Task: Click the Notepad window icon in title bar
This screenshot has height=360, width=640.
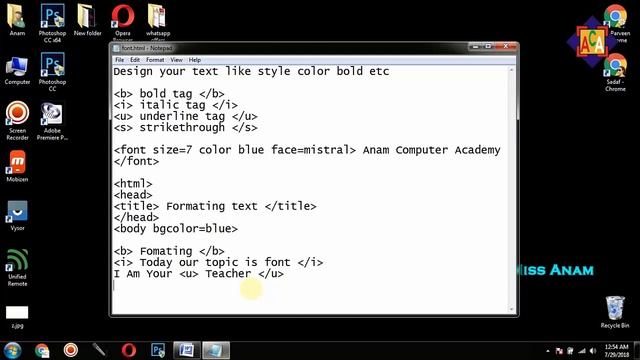Action: pos(116,48)
